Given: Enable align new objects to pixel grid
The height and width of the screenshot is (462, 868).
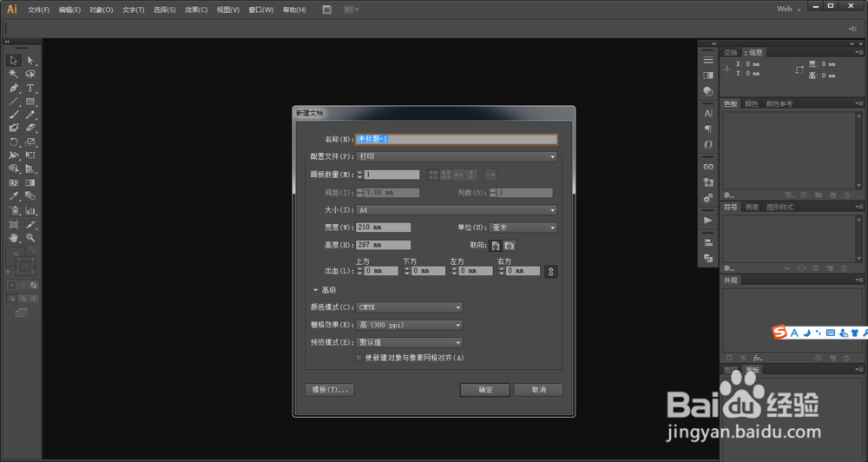Looking at the screenshot, I should point(358,358).
